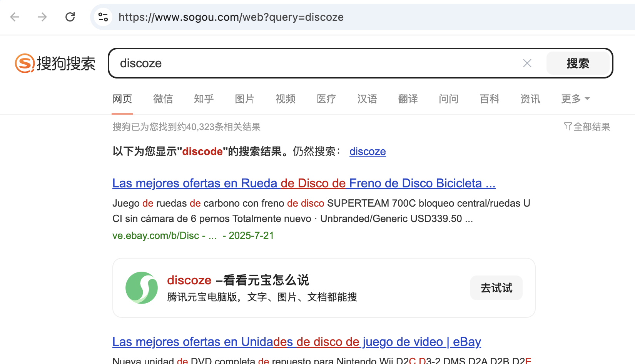This screenshot has width=635, height=364.
Task: Open the 翻译 tab
Action: point(408,99)
